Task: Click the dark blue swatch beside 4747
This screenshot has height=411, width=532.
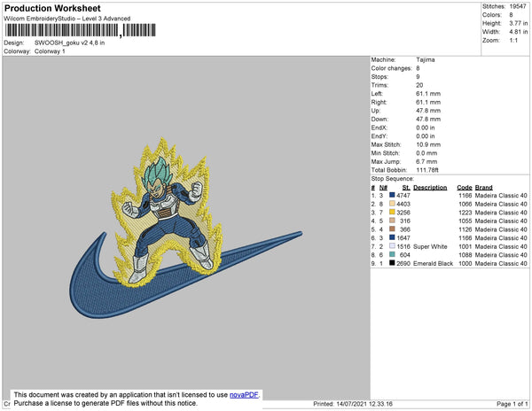Action: click(392, 195)
